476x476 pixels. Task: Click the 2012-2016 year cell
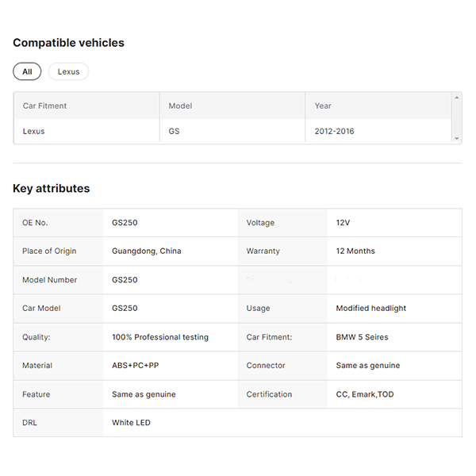pyautogui.click(x=334, y=131)
